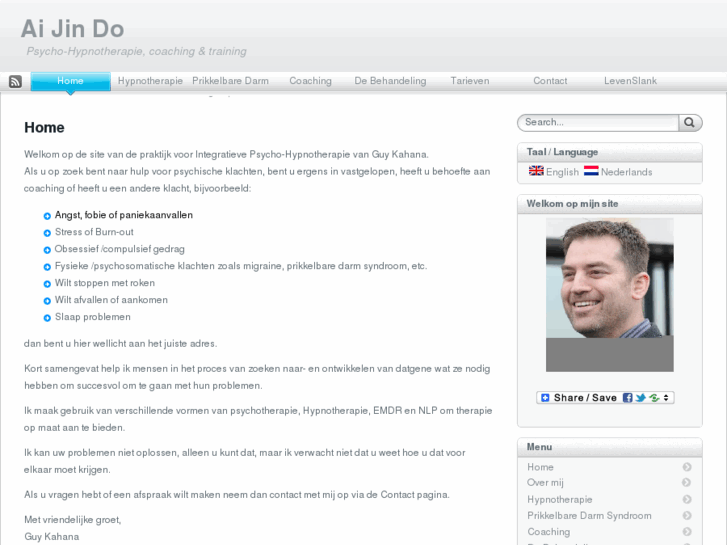The height and width of the screenshot is (545, 727).
Task: Click the Twitter bird icon in Share bar
Action: coord(640,398)
